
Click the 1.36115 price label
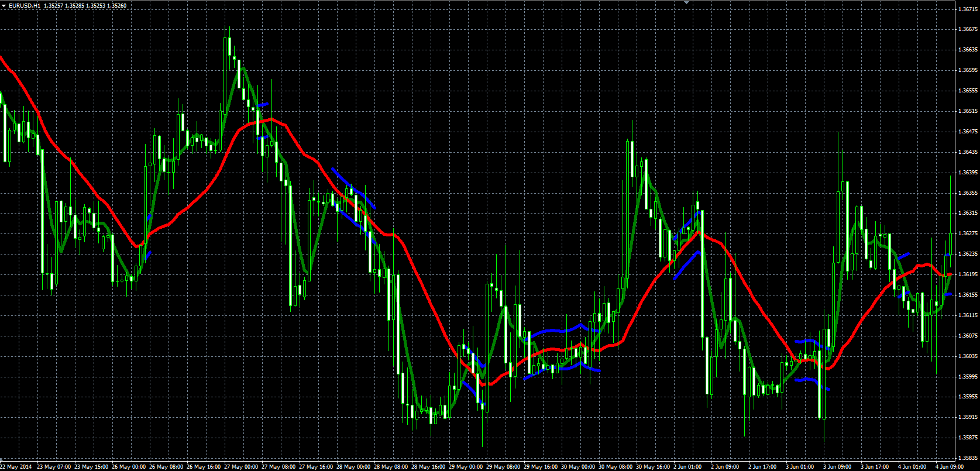968,315
